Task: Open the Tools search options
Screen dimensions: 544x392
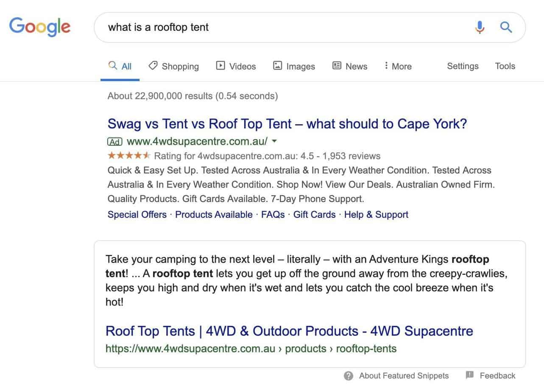Action: click(x=505, y=66)
